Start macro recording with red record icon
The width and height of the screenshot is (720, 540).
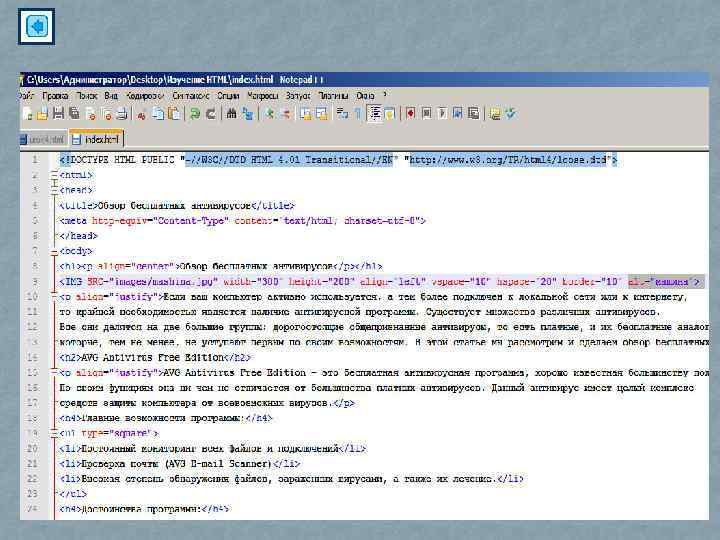pyautogui.click(x=410, y=113)
